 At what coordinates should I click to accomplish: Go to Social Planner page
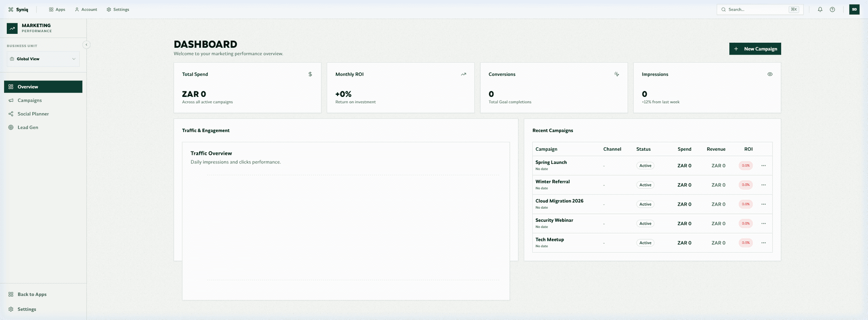[33, 114]
